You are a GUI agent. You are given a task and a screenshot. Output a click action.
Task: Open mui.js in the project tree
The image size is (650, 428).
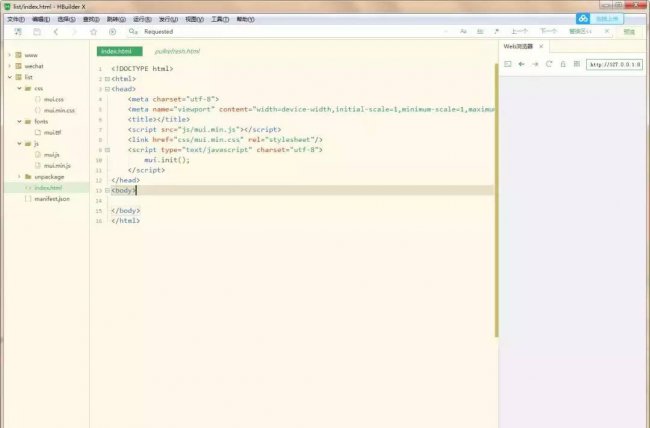pyautogui.click(x=51, y=155)
